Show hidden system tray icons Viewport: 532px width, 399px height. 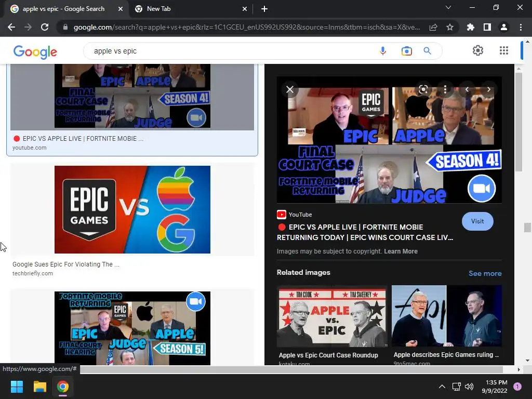442,387
